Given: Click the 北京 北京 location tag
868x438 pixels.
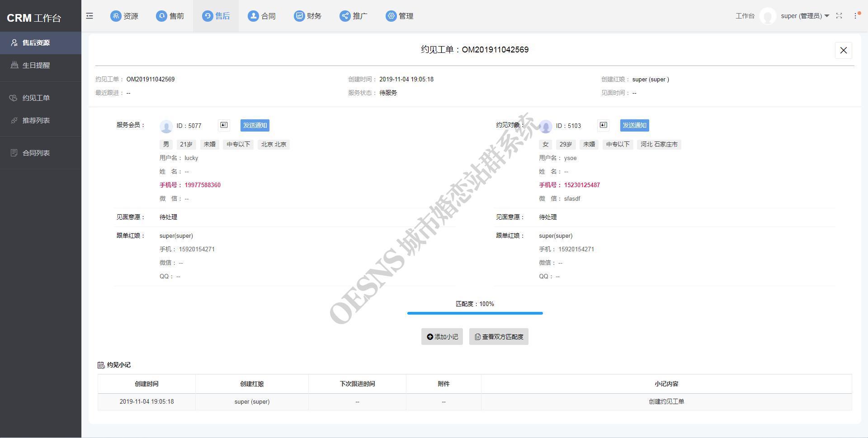Looking at the screenshot, I should tap(274, 145).
